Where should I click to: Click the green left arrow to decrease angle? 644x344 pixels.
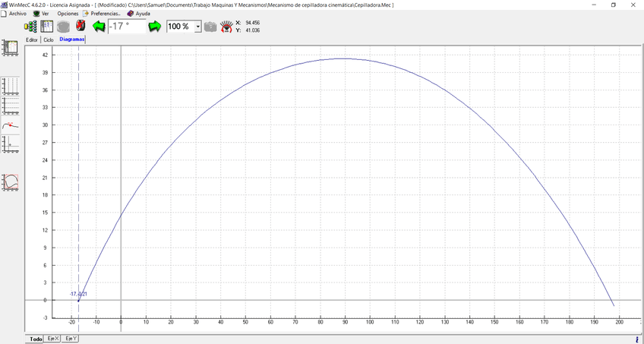pyautogui.click(x=99, y=27)
